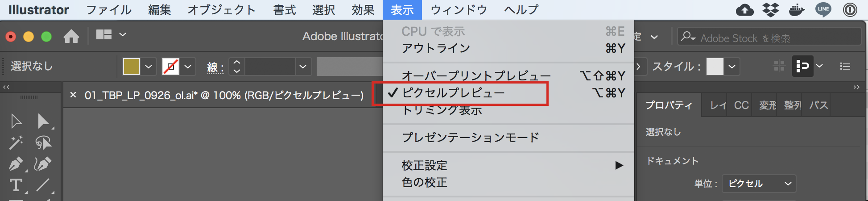Screen dimensions: 868x201
Task: Open the 書式 menu
Action: click(285, 10)
